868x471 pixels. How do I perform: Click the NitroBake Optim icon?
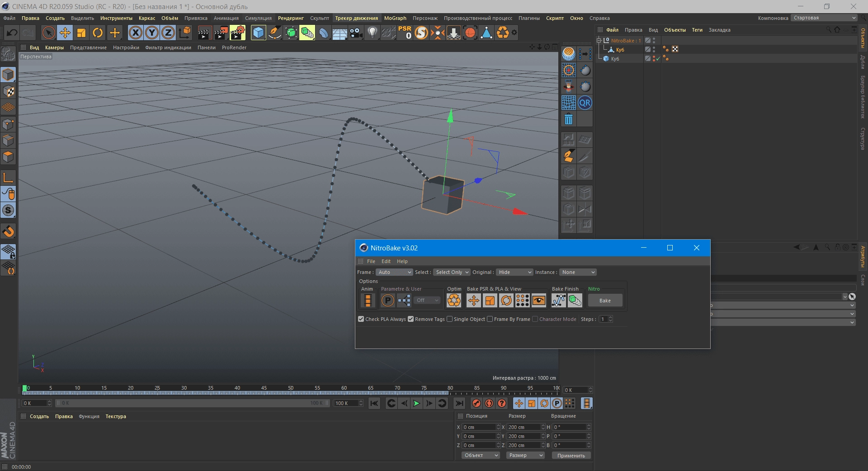click(453, 300)
